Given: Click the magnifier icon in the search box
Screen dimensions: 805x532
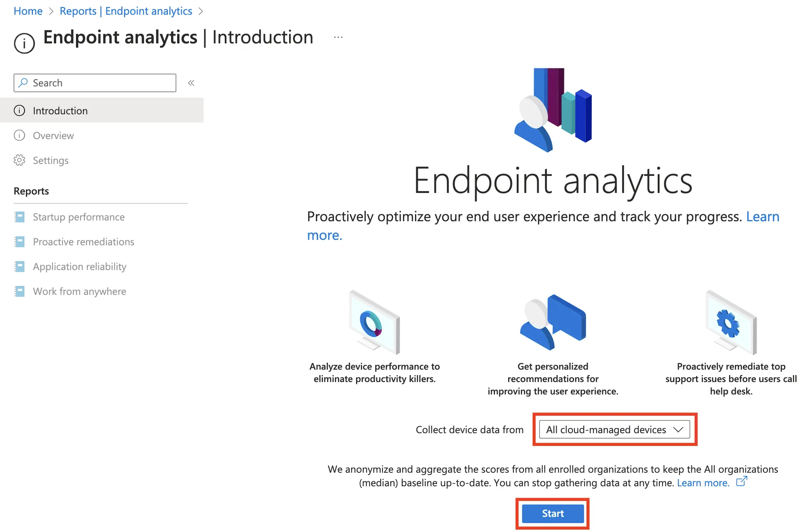Looking at the screenshot, I should (x=23, y=83).
